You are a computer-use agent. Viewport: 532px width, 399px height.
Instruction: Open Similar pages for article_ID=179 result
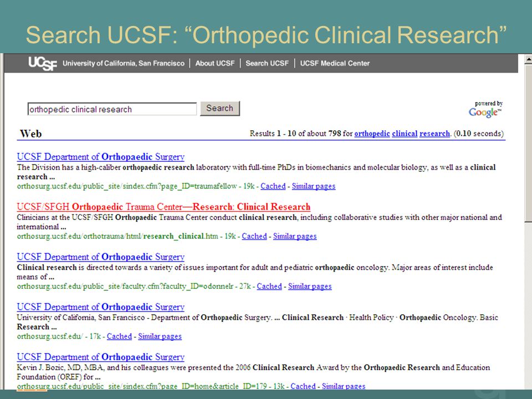pos(344,386)
